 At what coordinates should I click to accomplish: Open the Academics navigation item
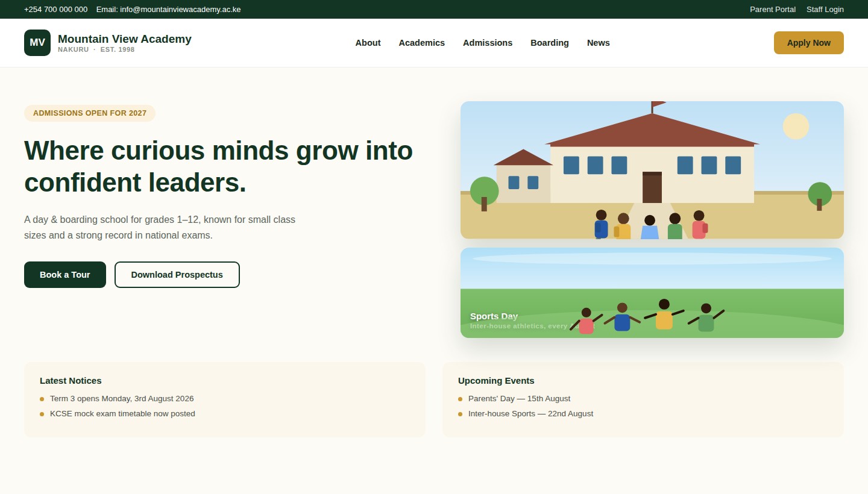tap(421, 43)
